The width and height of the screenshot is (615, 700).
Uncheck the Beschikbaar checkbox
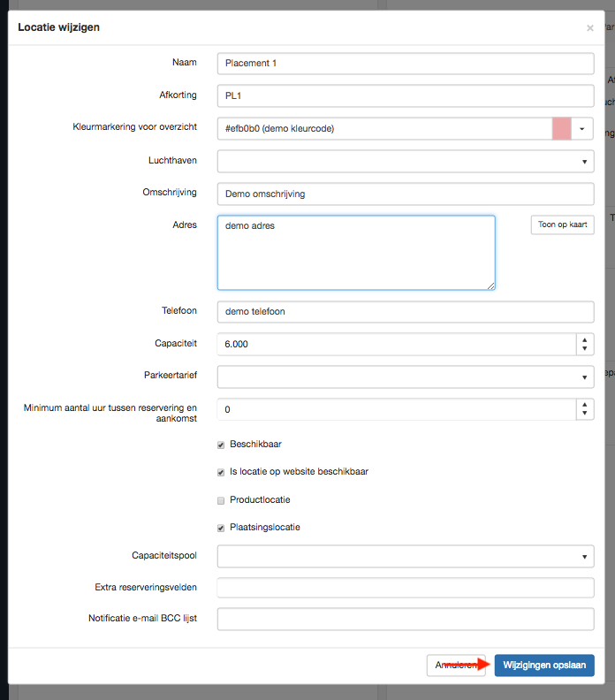click(221, 445)
